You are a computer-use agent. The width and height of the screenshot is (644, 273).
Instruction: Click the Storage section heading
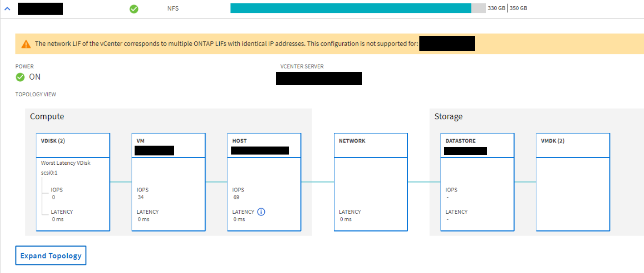(x=448, y=117)
